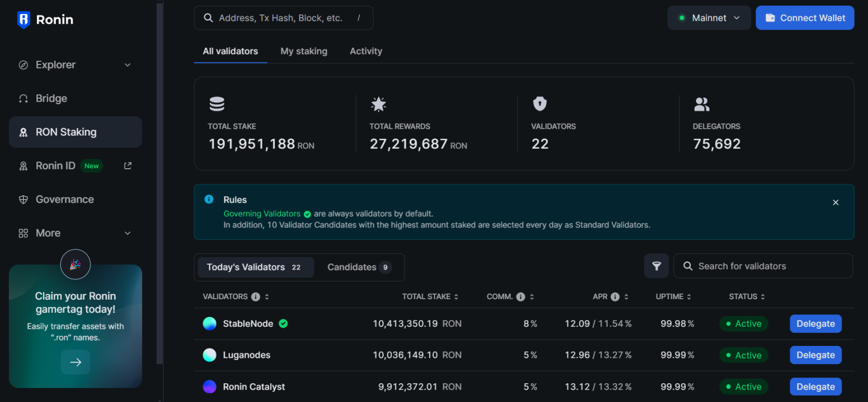
Task: Click StableNode's verified checkmark badge
Action: tap(283, 324)
